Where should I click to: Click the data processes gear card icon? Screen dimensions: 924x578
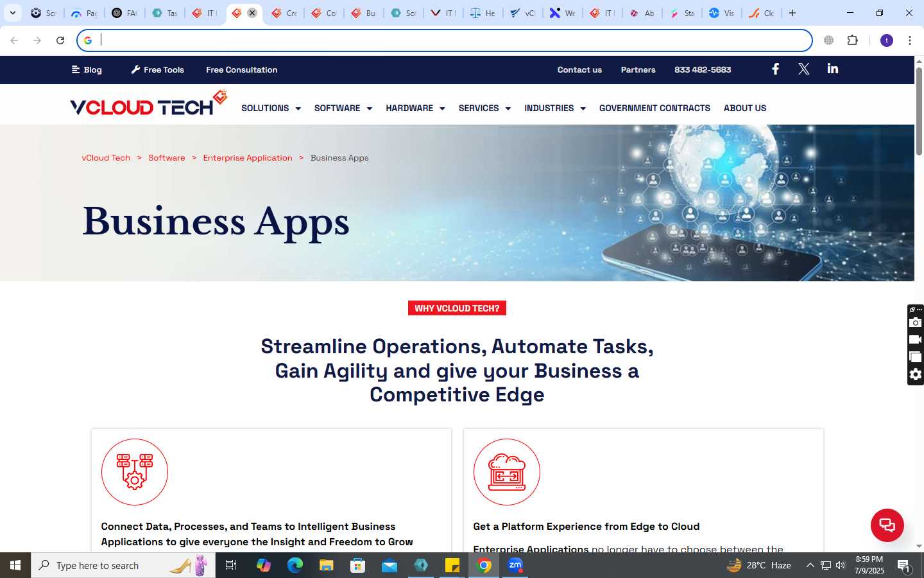point(135,472)
